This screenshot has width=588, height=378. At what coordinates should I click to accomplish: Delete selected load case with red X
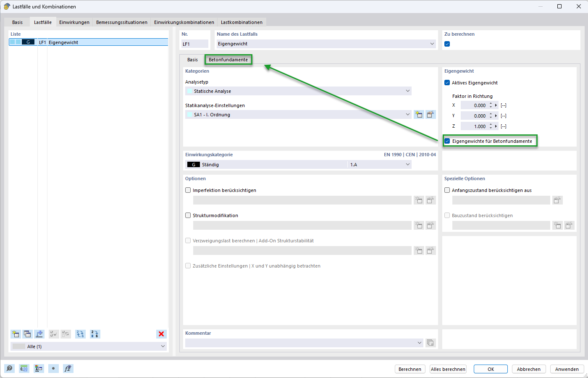[161, 334]
